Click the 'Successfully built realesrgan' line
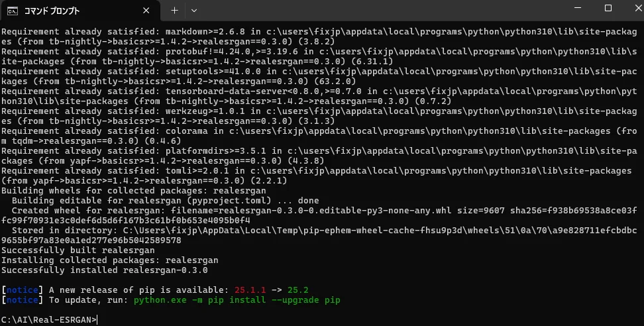 pyautogui.click(x=78, y=250)
